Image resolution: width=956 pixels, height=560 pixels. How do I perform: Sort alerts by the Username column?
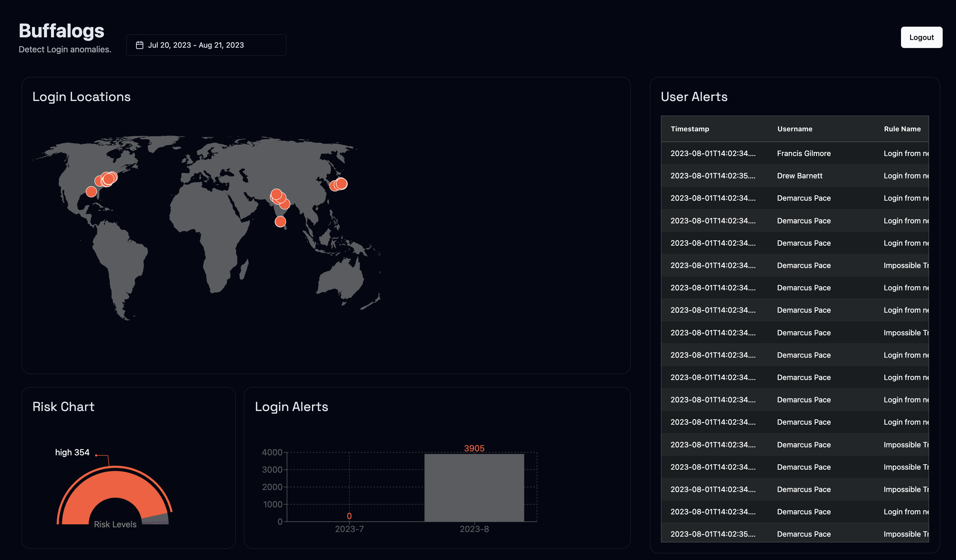(794, 129)
